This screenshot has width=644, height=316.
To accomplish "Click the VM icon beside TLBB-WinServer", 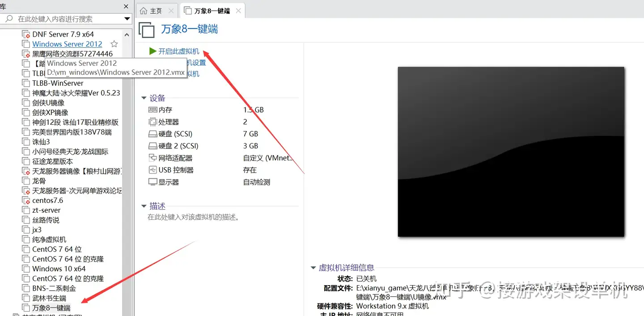I will [x=26, y=83].
